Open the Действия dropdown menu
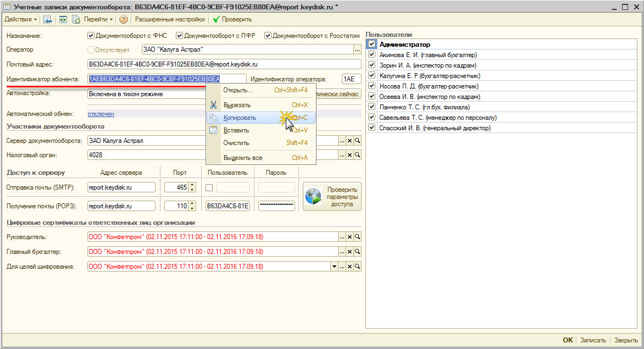This screenshot has height=349, width=644. click(20, 19)
